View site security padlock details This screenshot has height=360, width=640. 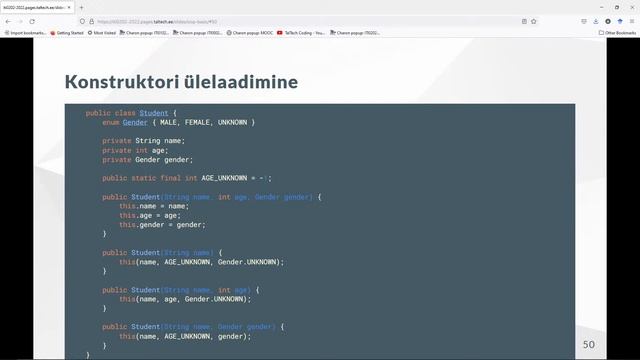(91, 22)
